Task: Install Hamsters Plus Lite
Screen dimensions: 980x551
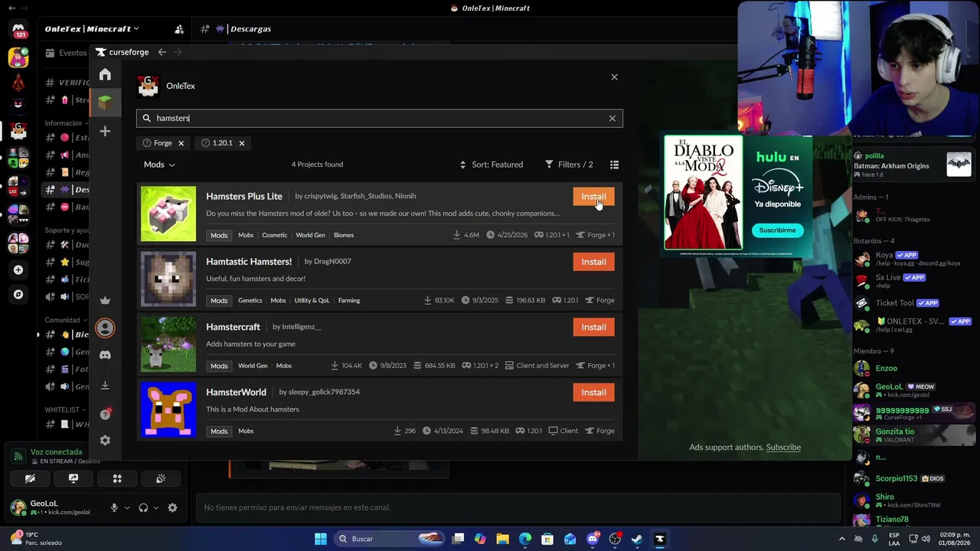Action: pyautogui.click(x=593, y=197)
